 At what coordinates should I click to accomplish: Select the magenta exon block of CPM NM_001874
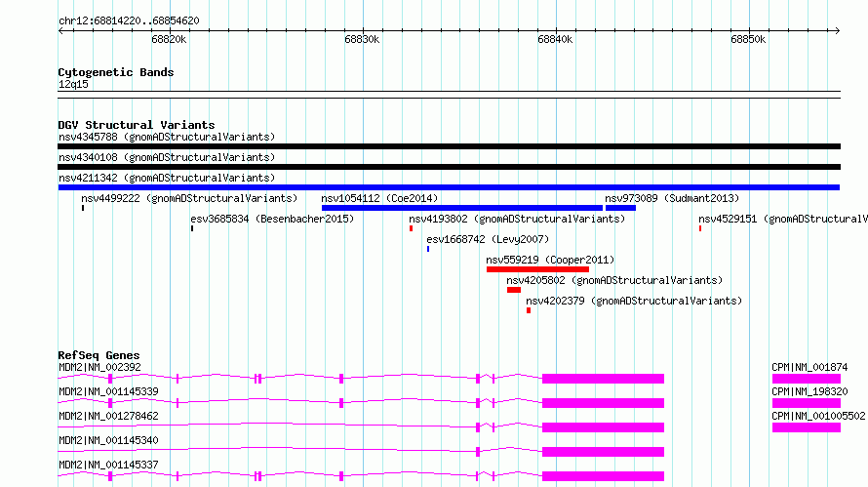[x=807, y=379]
